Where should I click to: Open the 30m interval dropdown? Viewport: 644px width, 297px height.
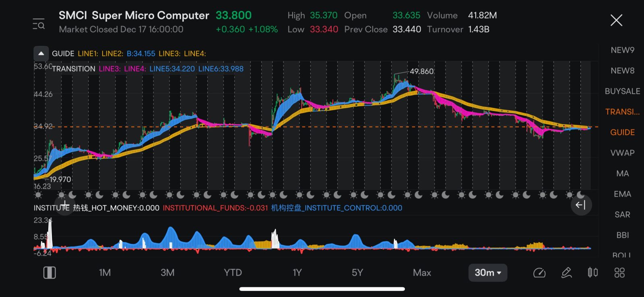click(488, 273)
